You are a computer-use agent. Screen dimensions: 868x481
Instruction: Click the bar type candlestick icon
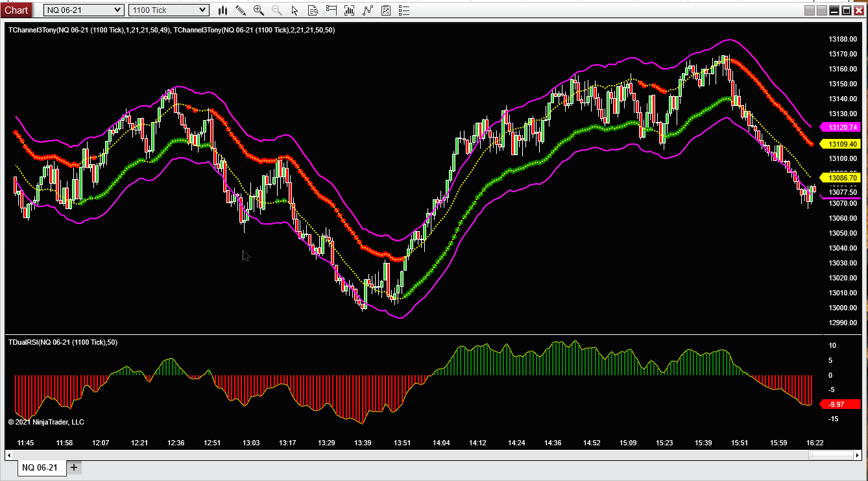click(x=223, y=10)
